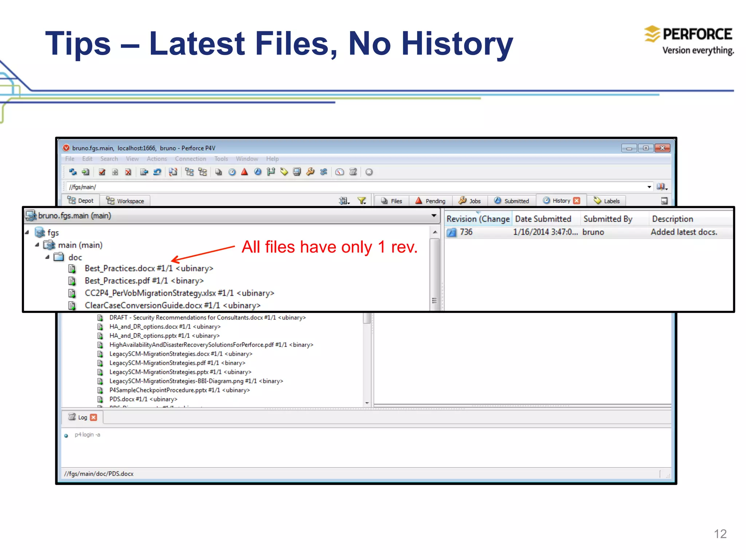This screenshot has height=560, width=746.
Task: Click the Diff files toolbar icon
Action: click(x=173, y=172)
